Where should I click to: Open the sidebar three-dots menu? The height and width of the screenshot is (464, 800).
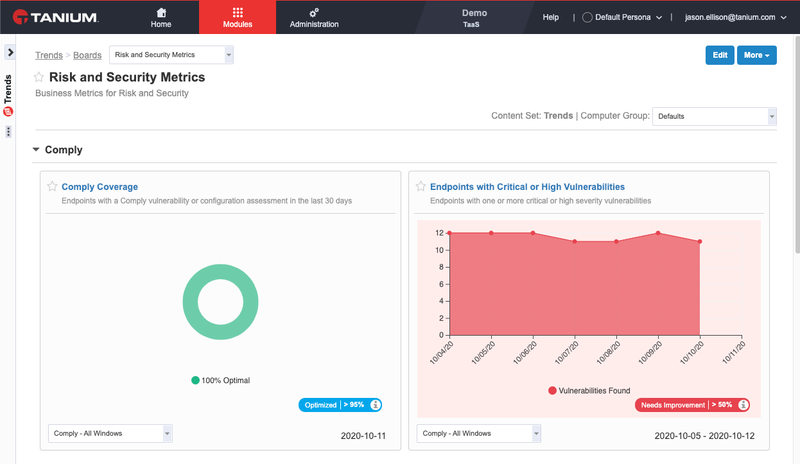tap(8, 132)
